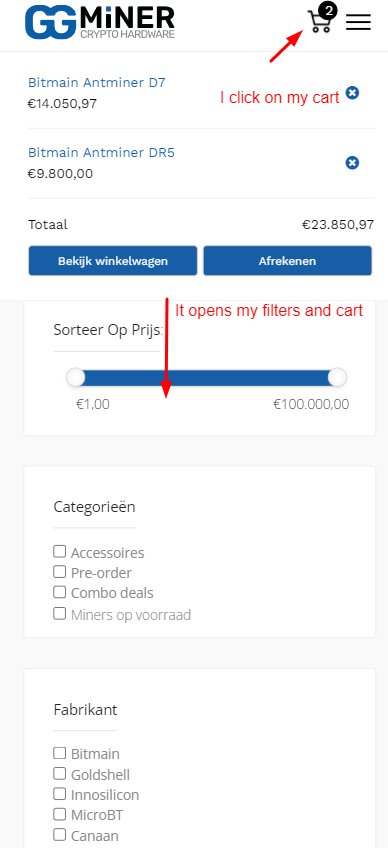Enable the Combo deals checkbox

pos(60,592)
